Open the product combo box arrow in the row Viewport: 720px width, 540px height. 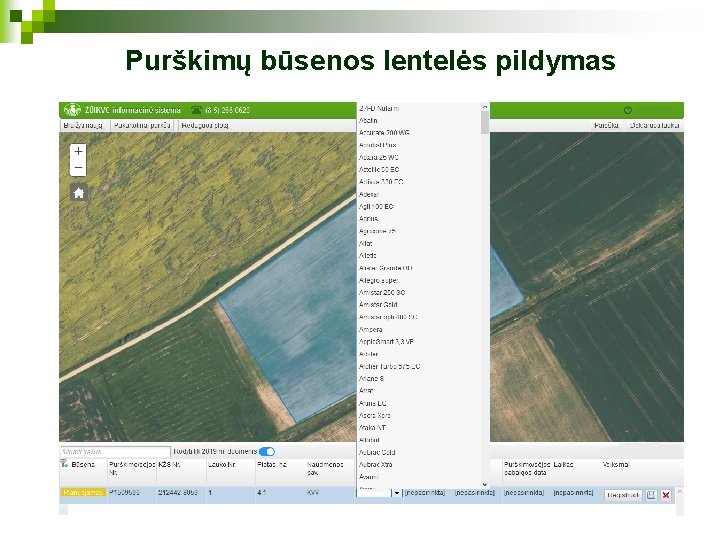(x=397, y=493)
